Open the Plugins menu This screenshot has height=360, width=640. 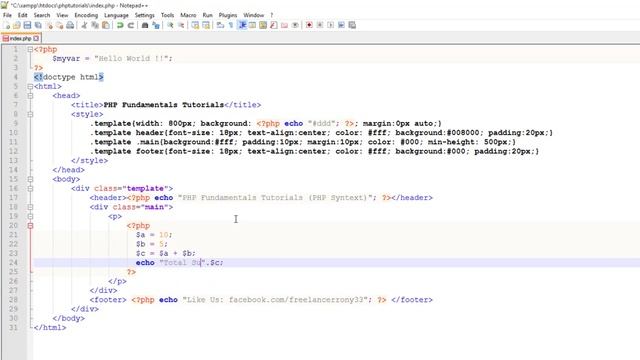228,15
